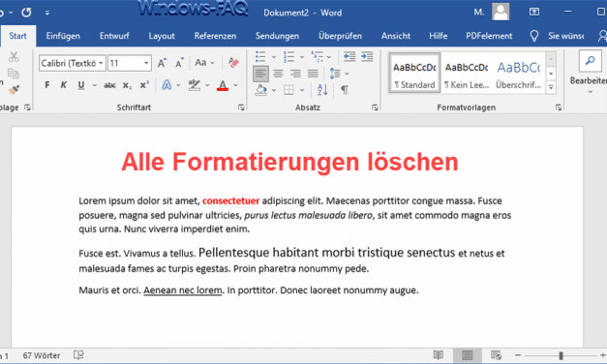
Task: Open the font color dropdown arrow
Action: [235, 85]
